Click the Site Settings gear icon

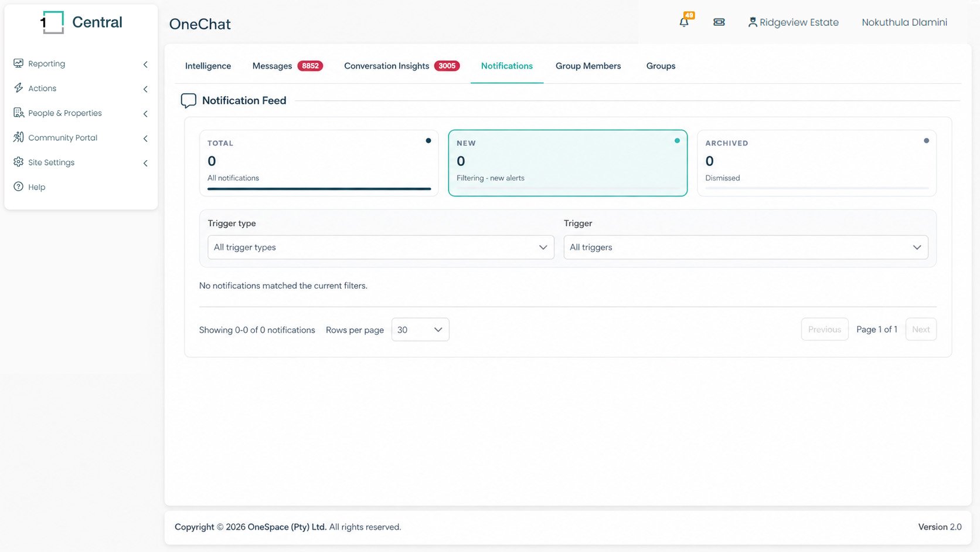pyautogui.click(x=18, y=162)
